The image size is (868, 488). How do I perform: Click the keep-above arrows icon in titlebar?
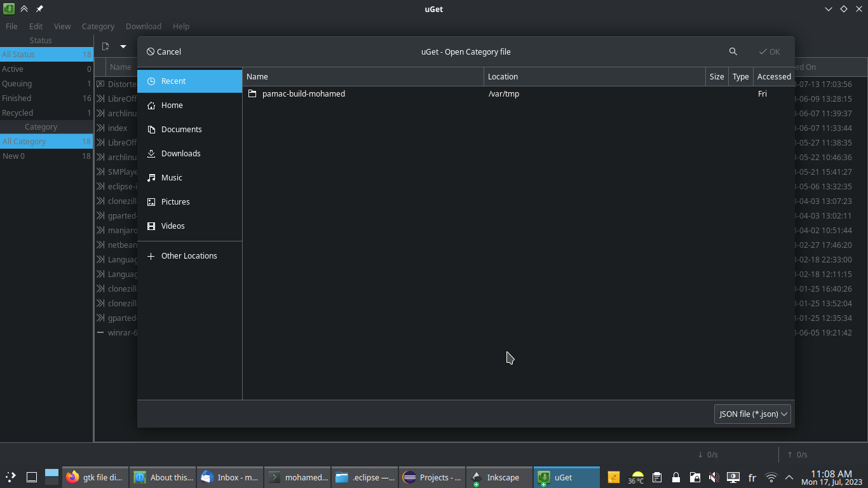coord(24,9)
